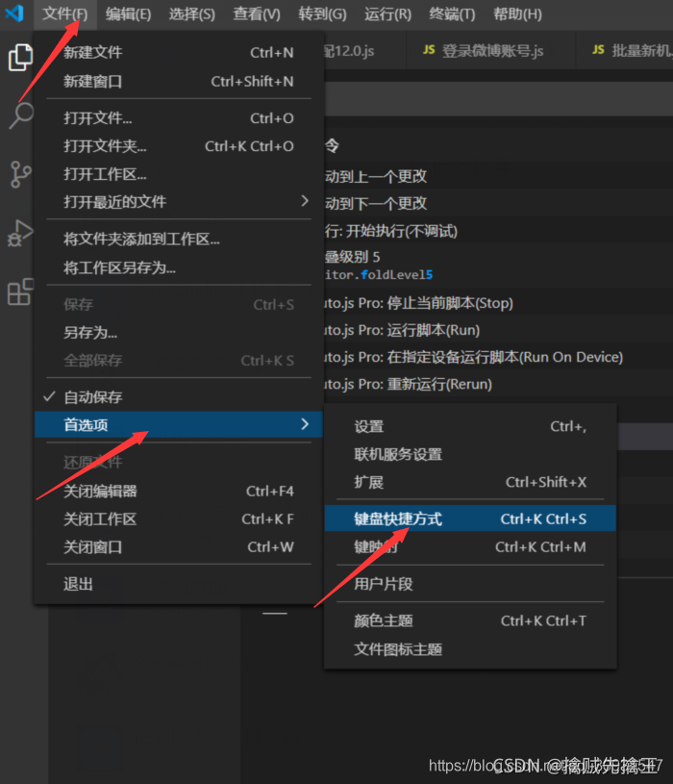Click row 动到下一个更改
673x784 pixels.
498,203
